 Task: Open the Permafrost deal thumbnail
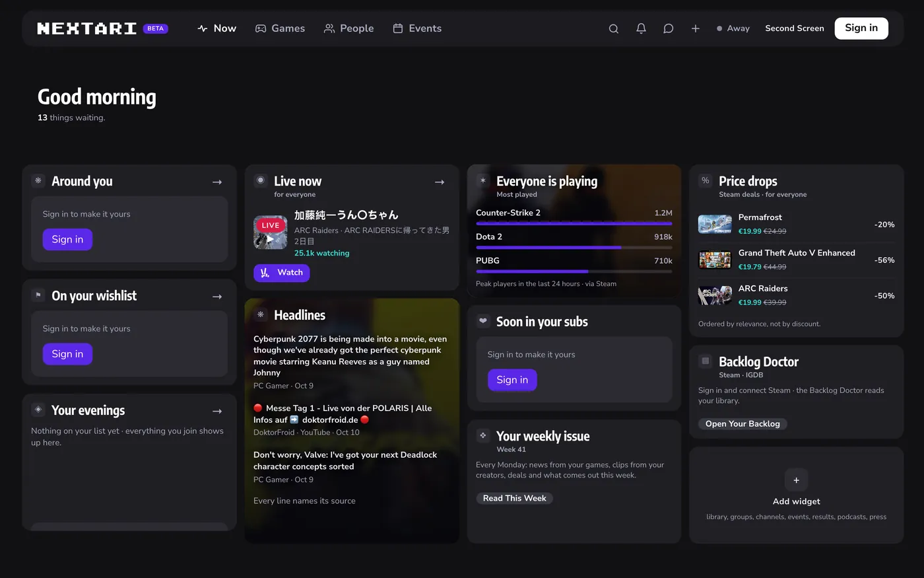click(x=715, y=224)
